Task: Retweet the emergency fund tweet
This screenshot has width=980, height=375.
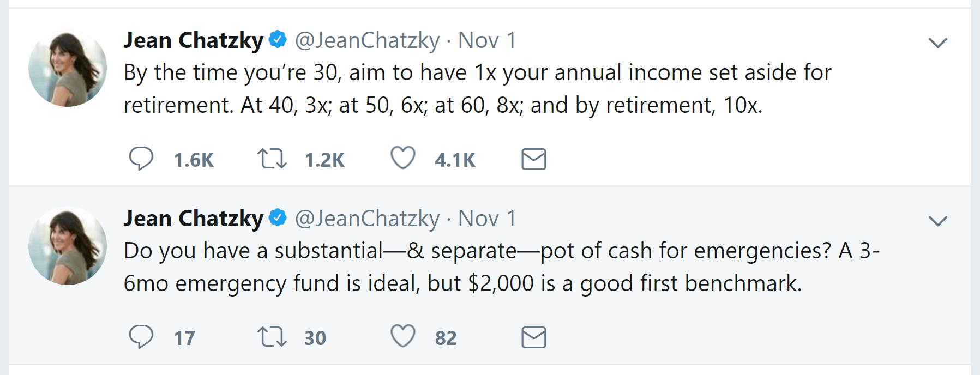Action: [272, 337]
